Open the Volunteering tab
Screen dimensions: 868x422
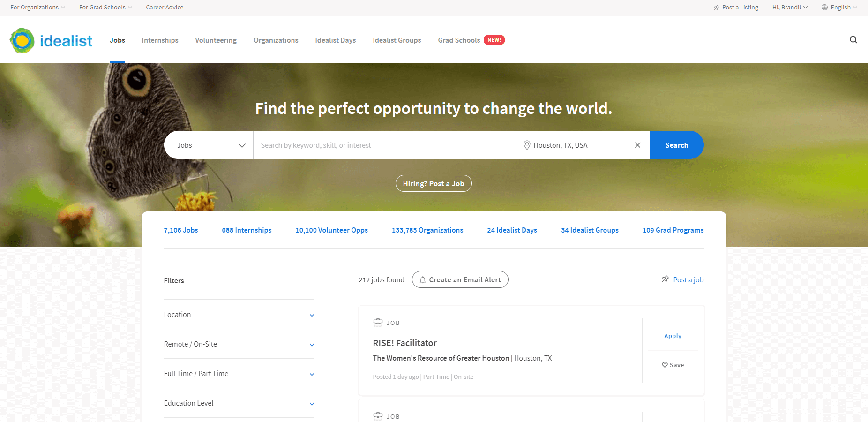click(216, 40)
